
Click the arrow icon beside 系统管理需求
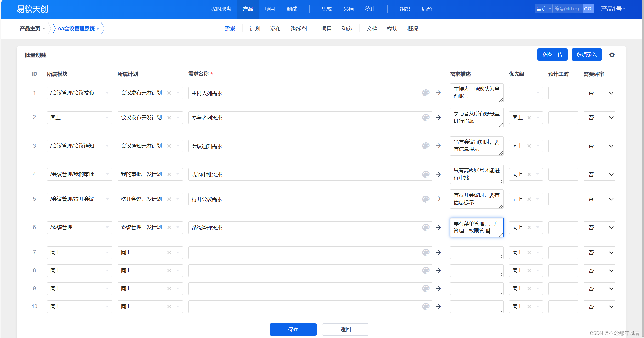(x=438, y=227)
